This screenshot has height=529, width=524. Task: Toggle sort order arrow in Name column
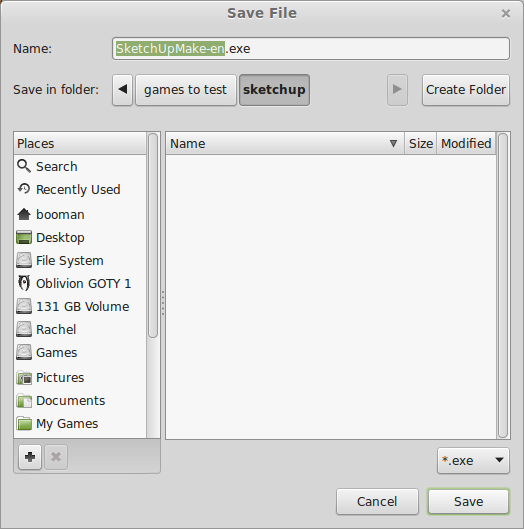pos(393,143)
